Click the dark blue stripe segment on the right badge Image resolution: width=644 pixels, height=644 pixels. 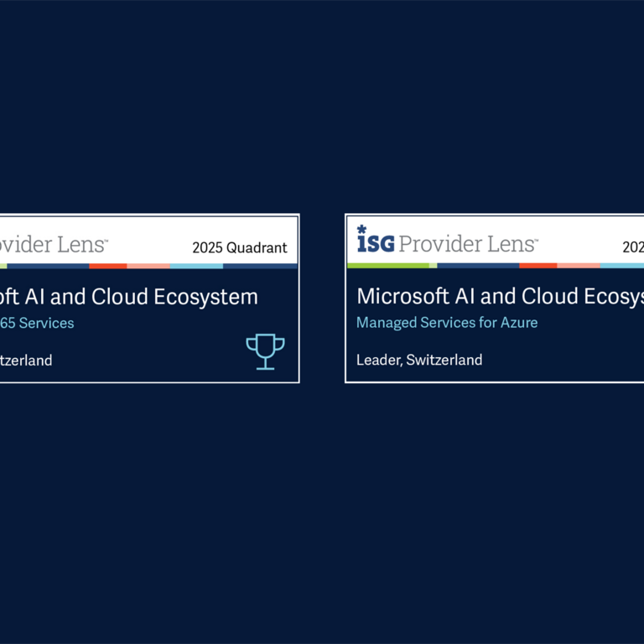point(478,266)
